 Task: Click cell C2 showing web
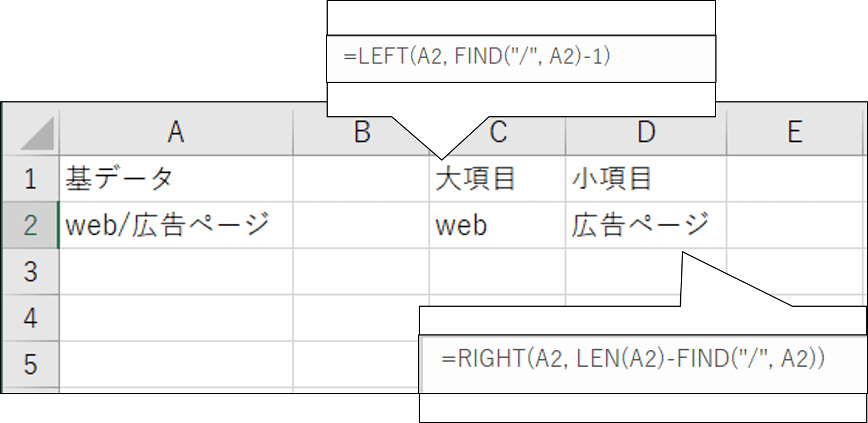[498, 225]
